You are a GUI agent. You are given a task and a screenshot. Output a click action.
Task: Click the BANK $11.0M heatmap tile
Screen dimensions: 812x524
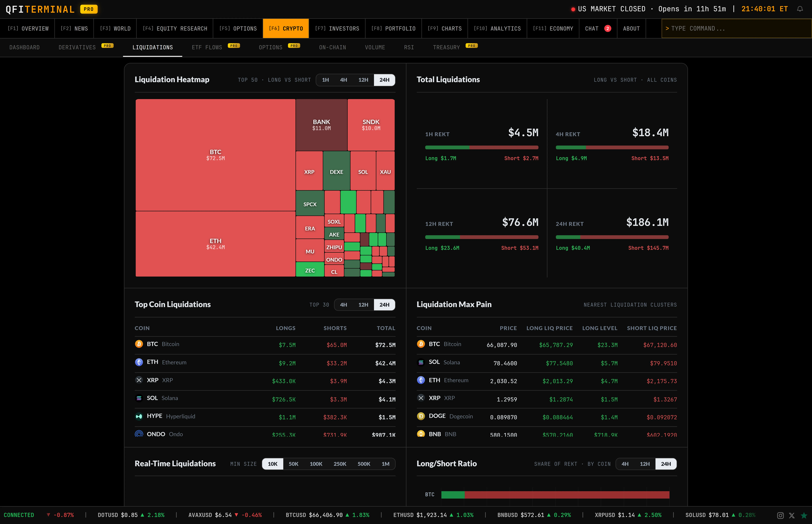(321, 125)
